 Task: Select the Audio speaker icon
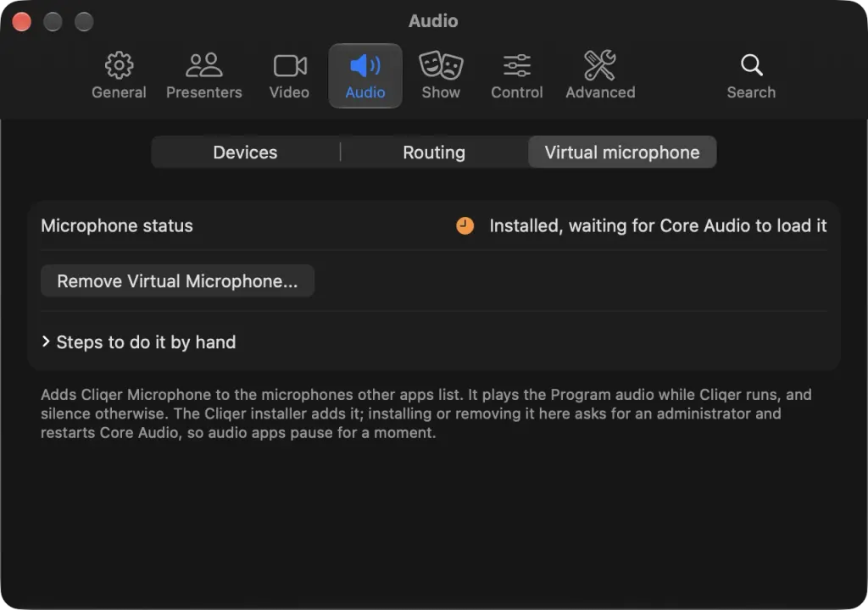[x=364, y=66]
